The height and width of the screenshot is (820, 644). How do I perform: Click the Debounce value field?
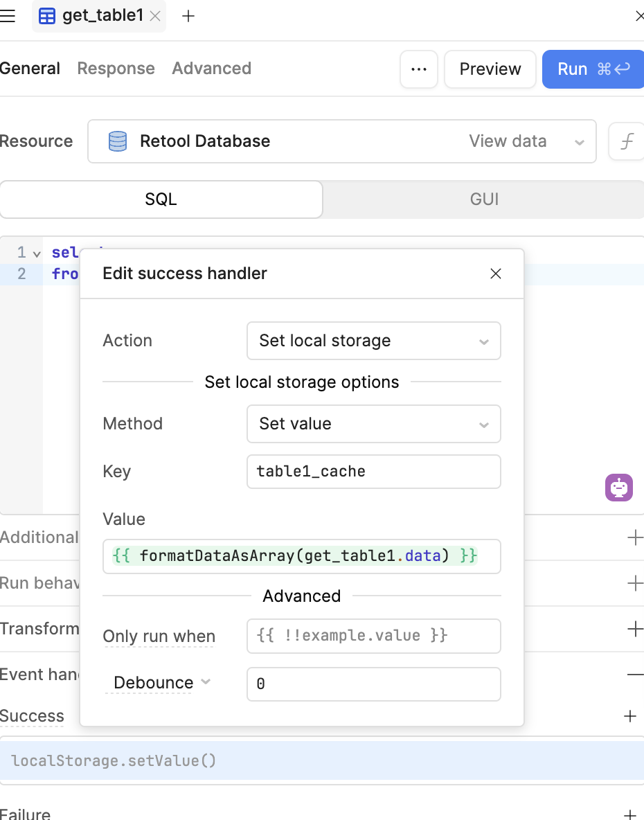[x=374, y=684]
